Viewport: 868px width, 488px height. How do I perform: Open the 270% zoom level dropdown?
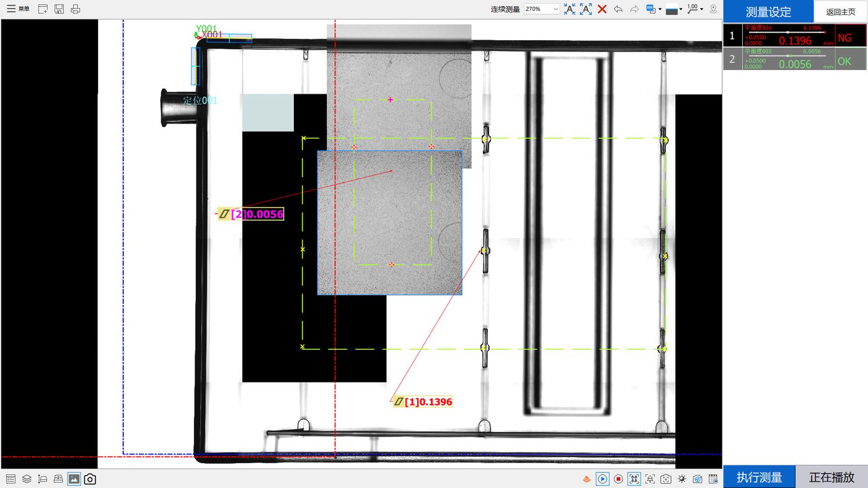coord(541,9)
